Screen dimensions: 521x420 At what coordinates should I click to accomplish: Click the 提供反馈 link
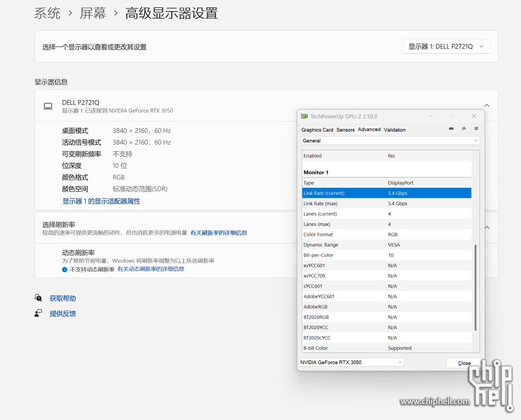point(63,314)
